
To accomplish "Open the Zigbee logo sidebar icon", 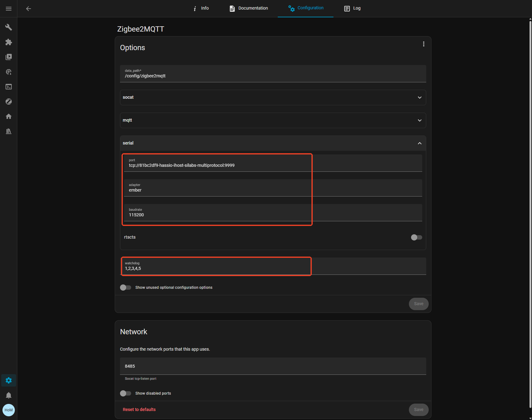I will [9, 102].
